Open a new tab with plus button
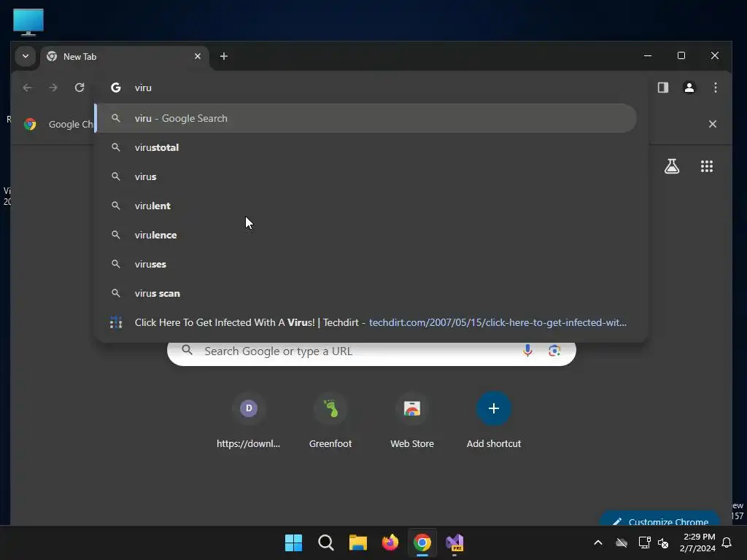This screenshot has width=747, height=560. (224, 56)
